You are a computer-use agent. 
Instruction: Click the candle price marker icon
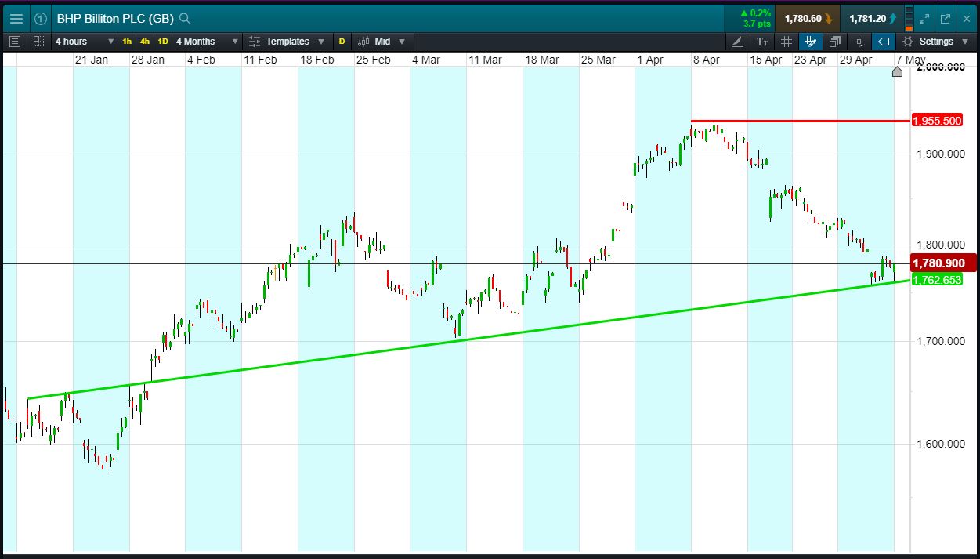pyautogui.click(x=859, y=42)
